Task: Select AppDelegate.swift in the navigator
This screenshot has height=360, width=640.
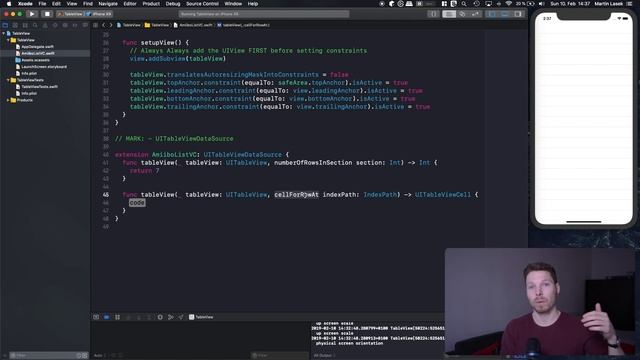Action: click(38, 47)
